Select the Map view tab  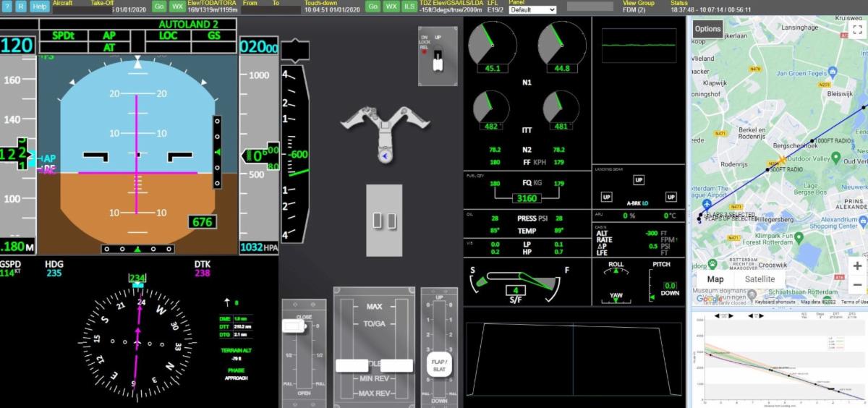pyautogui.click(x=715, y=279)
